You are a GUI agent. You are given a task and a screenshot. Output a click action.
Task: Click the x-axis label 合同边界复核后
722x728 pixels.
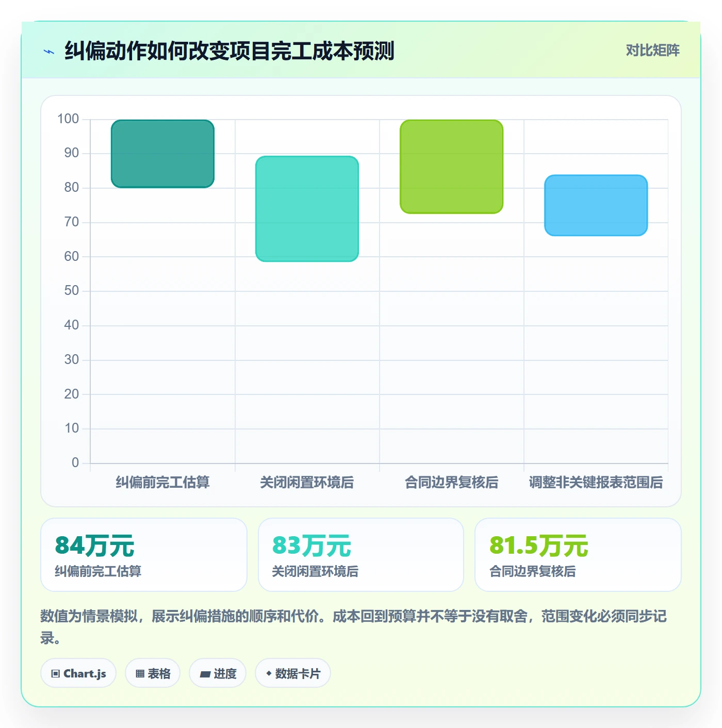(x=451, y=483)
